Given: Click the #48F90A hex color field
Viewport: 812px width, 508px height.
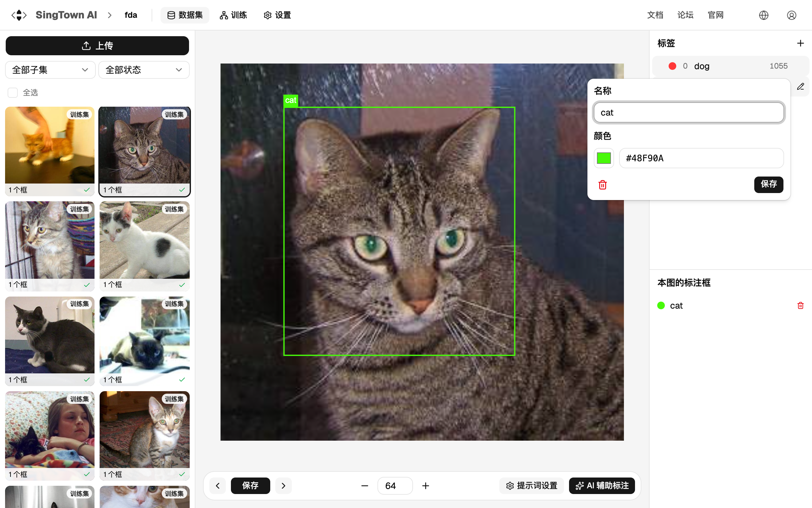Looking at the screenshot, I should click(701, 158).
